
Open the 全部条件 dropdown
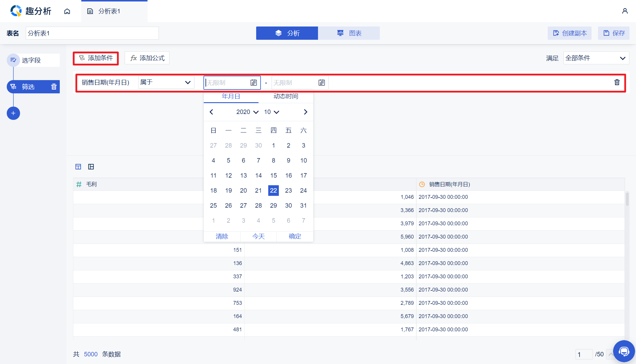tap(596, 58)
